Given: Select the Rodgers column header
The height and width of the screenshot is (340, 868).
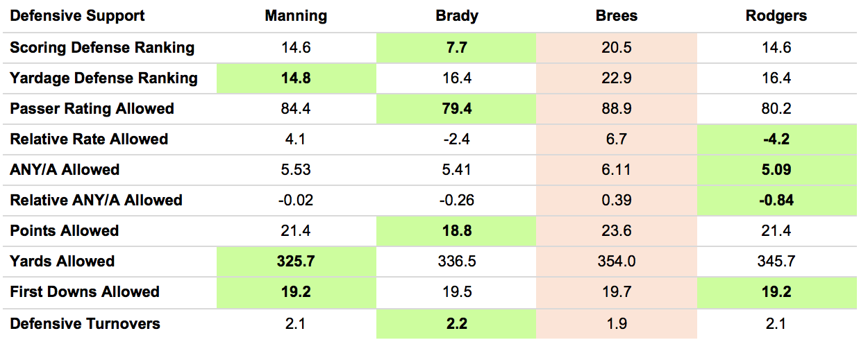Looking at the screenshot, I should tap(777, 16).
